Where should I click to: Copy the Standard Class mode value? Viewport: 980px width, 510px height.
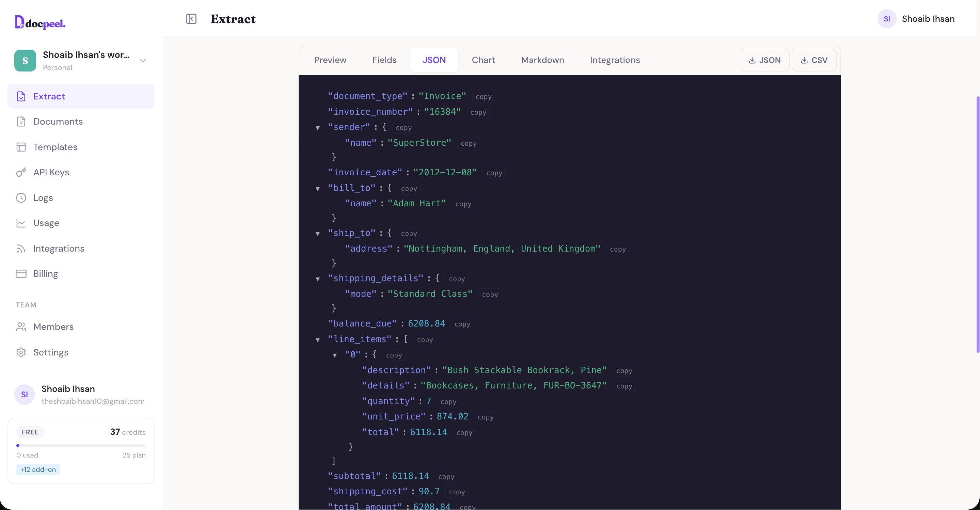pos(490,294)
